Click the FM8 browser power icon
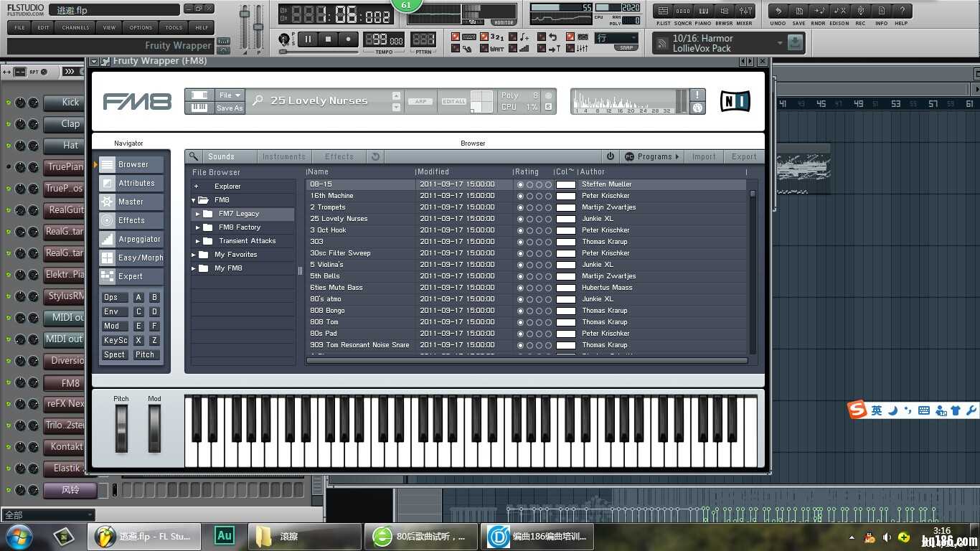The width and height of the screenshot is (980, 551). click(x=611, y=156)
